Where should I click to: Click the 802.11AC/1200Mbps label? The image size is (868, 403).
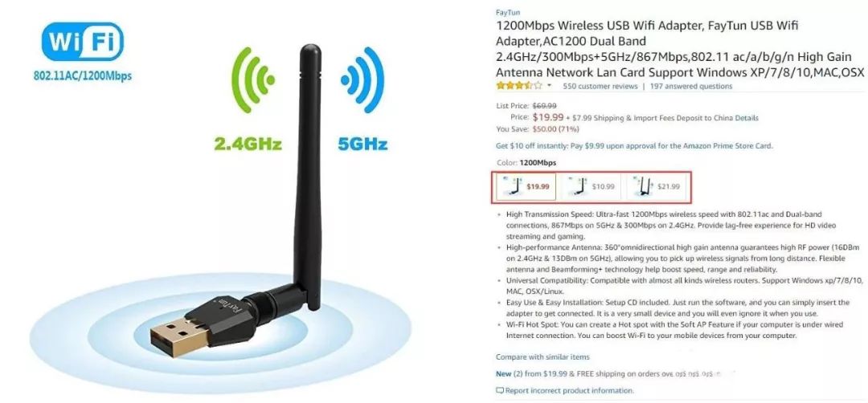83,75
